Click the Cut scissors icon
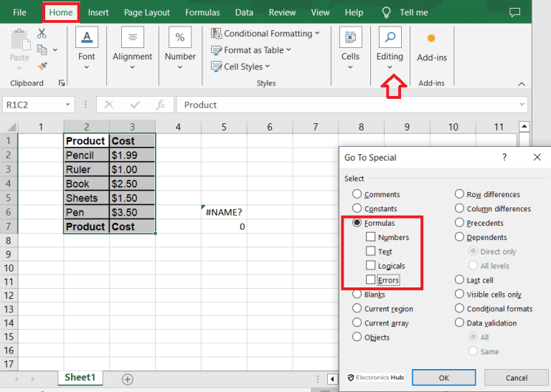 coord(42,34)
